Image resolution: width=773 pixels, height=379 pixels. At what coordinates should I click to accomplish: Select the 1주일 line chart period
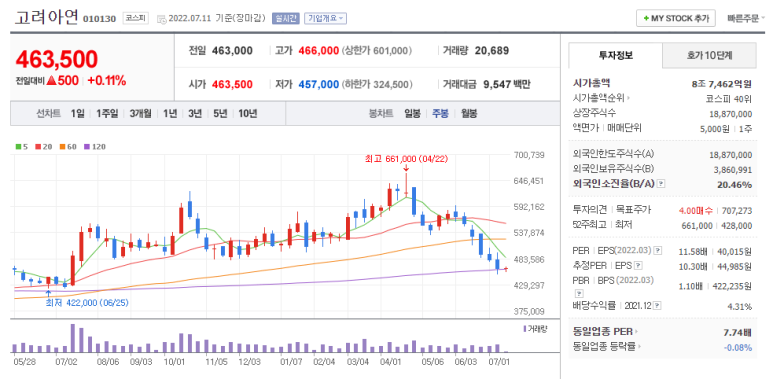coord(107,113)
